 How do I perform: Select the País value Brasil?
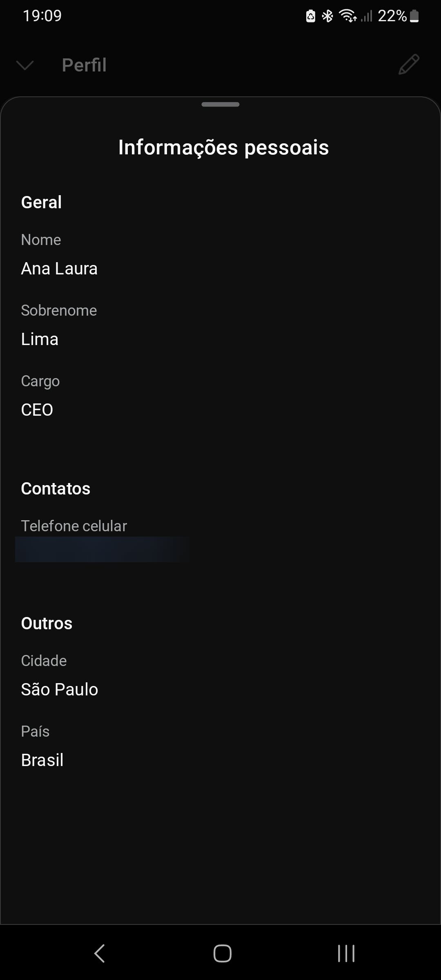click(42, 760)
